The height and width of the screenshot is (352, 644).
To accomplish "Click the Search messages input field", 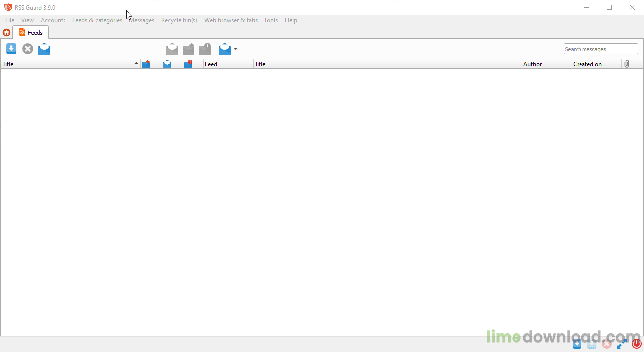I will (x=600, y=49).
